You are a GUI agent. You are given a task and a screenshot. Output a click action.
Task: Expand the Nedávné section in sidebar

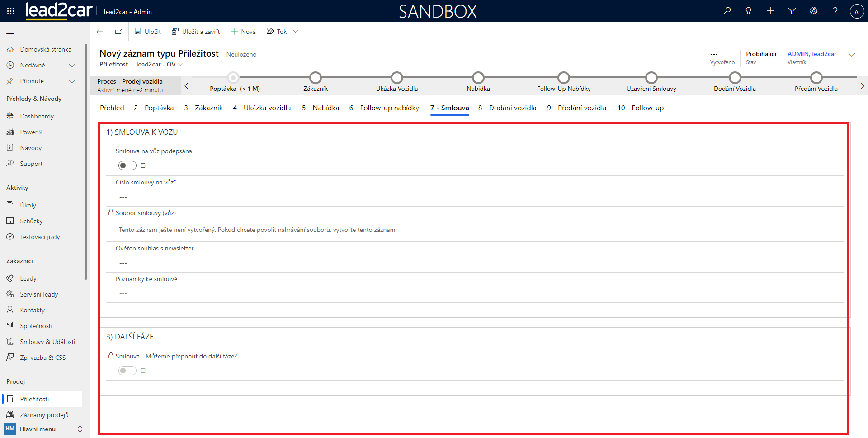[71, 65]
